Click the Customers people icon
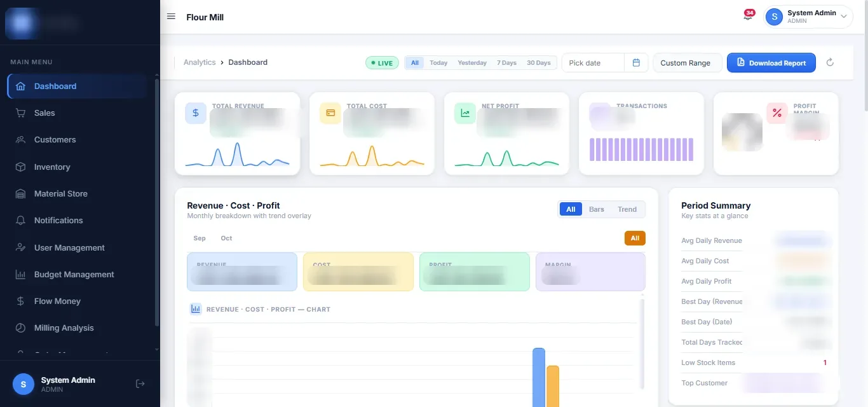Image resolution: width=868 pixels, height=407 pixels. (21, 140)
